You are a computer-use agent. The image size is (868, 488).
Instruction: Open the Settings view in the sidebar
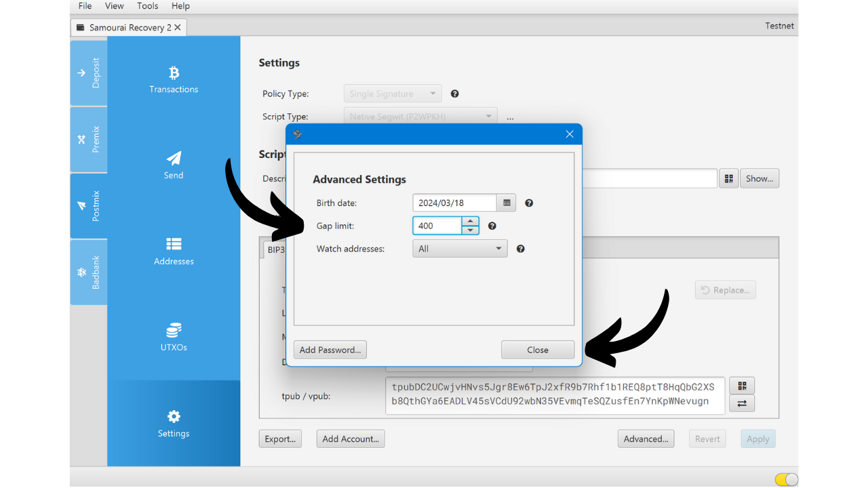coord(174,424)
